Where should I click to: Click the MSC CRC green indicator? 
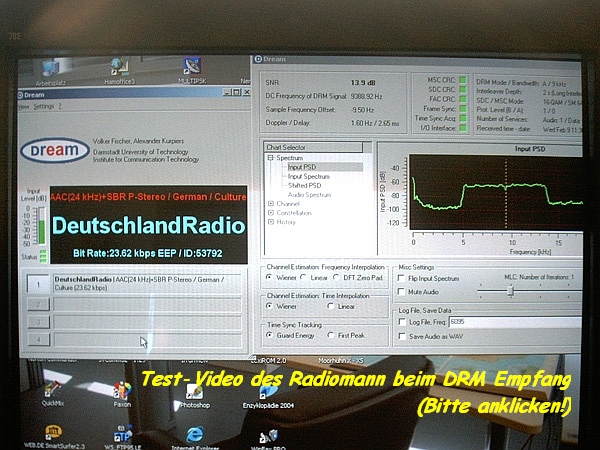point(463,80)
